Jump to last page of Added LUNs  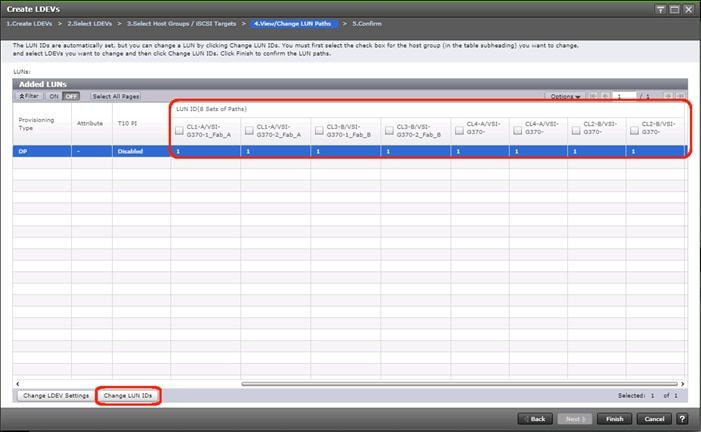click(x=680, y=96)
